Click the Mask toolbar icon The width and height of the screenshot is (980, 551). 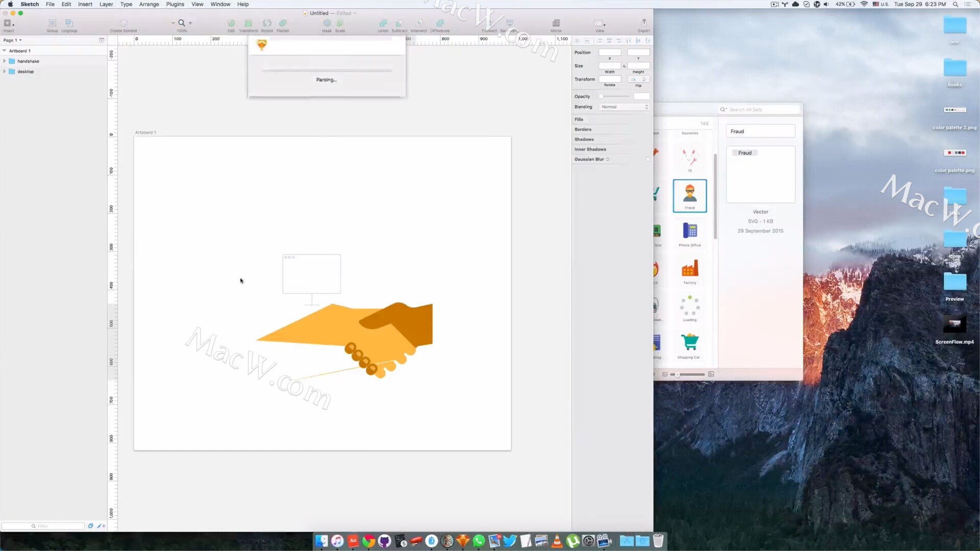coord(327,25)
